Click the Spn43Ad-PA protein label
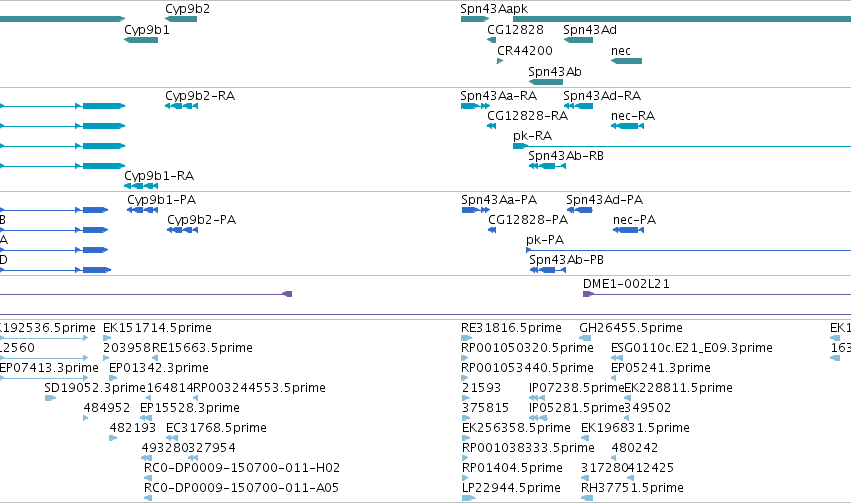This screenshot has height=503, width=851. point(605,200)
